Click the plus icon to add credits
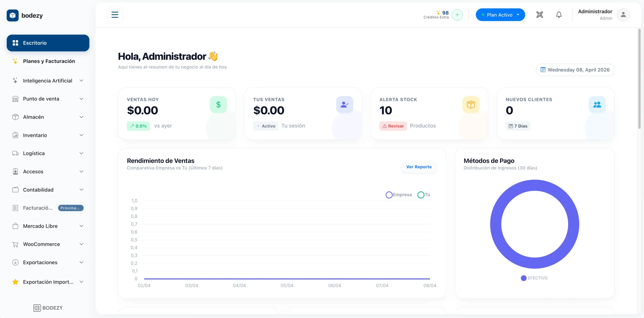 click(457, 15)
